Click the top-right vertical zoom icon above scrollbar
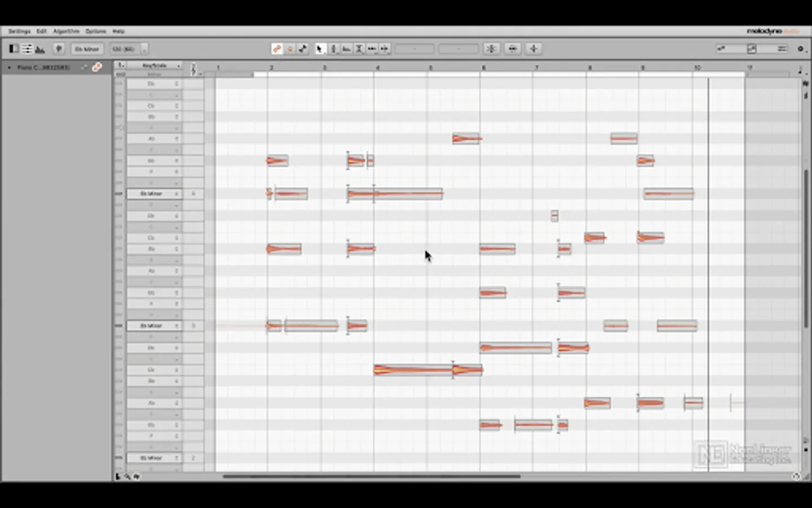The height and width of the screenshot is (508, 812). click(806, 83)
